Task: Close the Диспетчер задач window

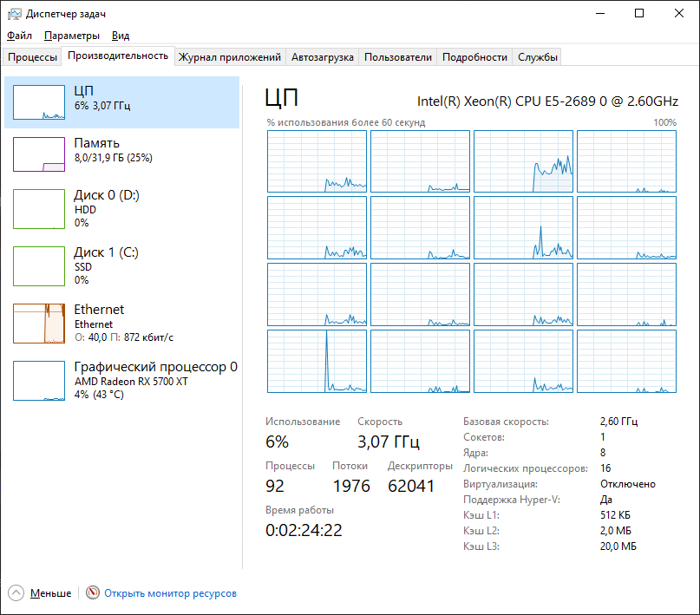Action: point(678,13)
